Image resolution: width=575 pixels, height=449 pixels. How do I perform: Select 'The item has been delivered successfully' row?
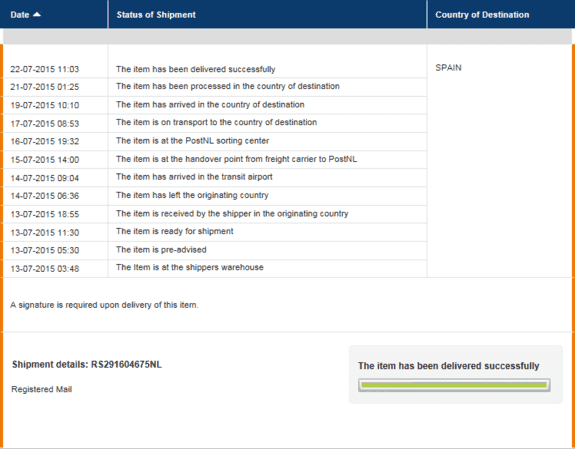(195, 69)
